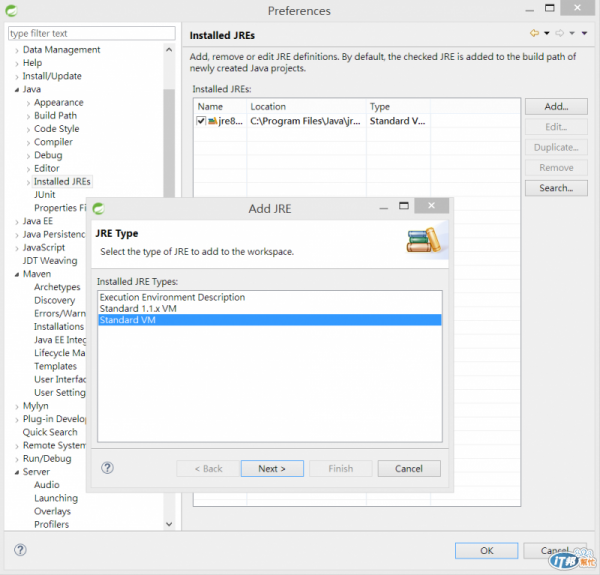
Task: Expand the Appearance node under Java
Action: 28,103
